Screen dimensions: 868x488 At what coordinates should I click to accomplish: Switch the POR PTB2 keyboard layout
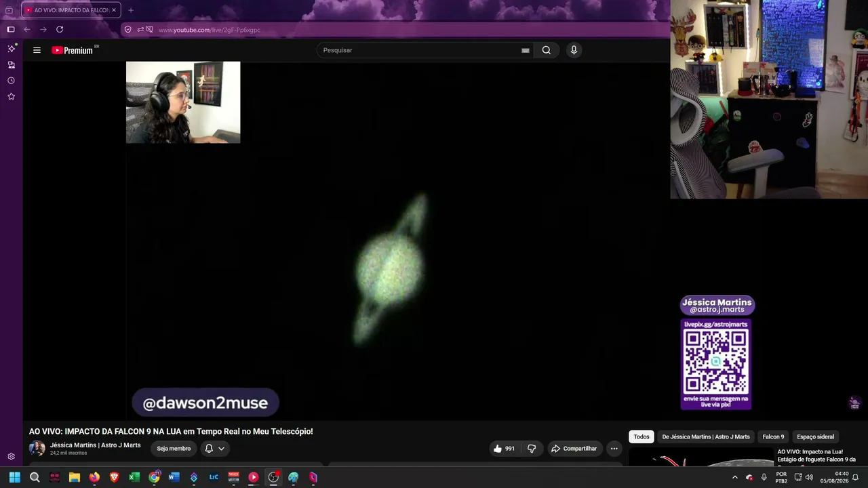[x=781, y=477]
